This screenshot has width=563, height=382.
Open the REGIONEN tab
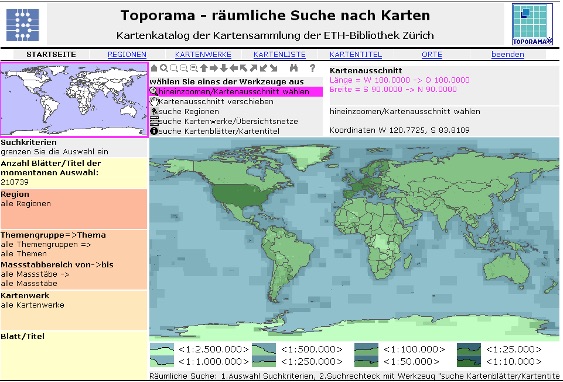[127, 55]
